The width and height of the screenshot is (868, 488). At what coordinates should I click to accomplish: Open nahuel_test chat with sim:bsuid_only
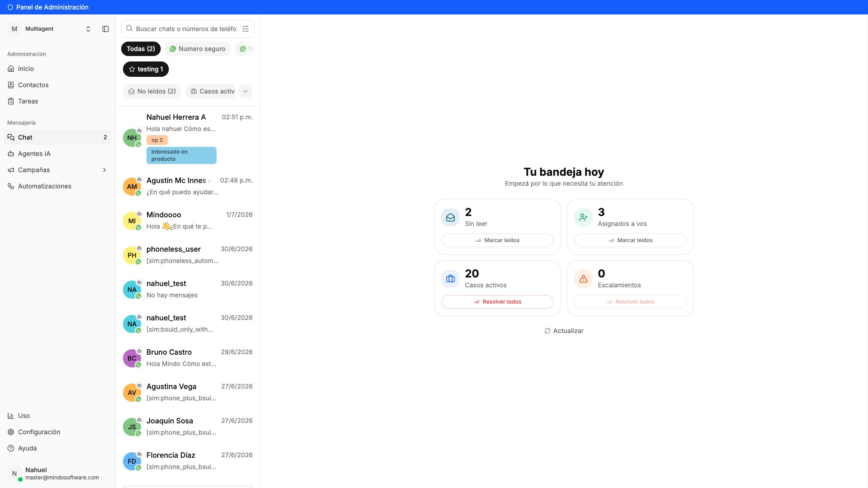[188, 324]
